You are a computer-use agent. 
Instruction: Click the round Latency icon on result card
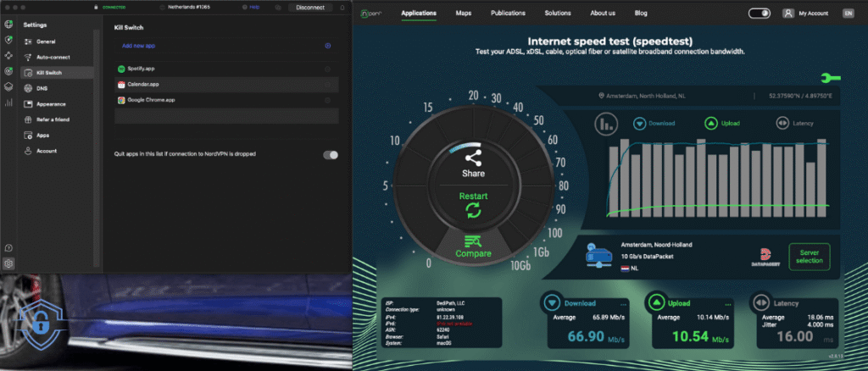tap(761, 303)
